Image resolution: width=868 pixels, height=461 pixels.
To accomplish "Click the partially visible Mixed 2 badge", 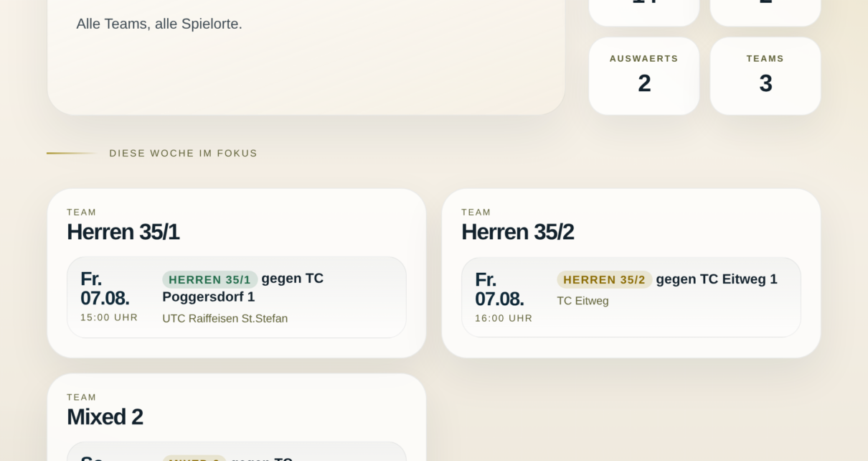I will tap(194, 458).
